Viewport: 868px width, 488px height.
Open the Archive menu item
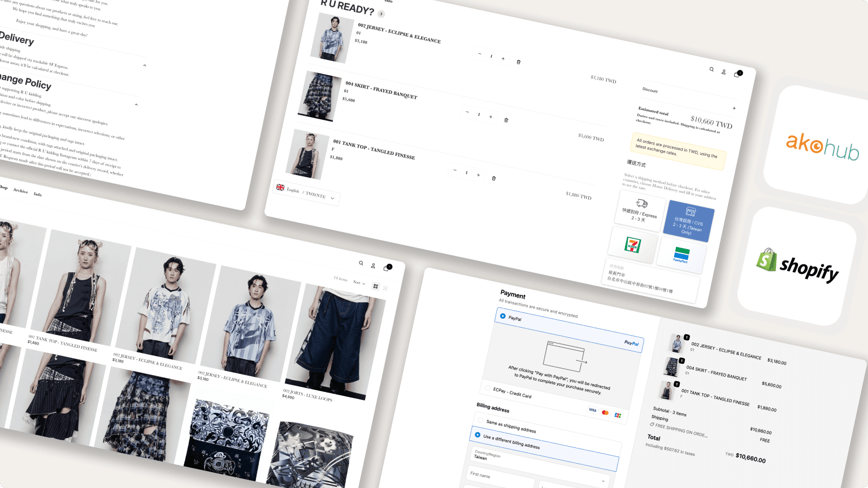(20, 191)
